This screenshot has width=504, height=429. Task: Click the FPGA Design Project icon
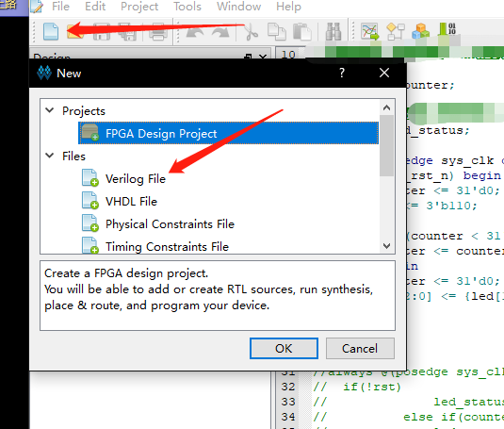pyautogui.click(x=90, y=133)
